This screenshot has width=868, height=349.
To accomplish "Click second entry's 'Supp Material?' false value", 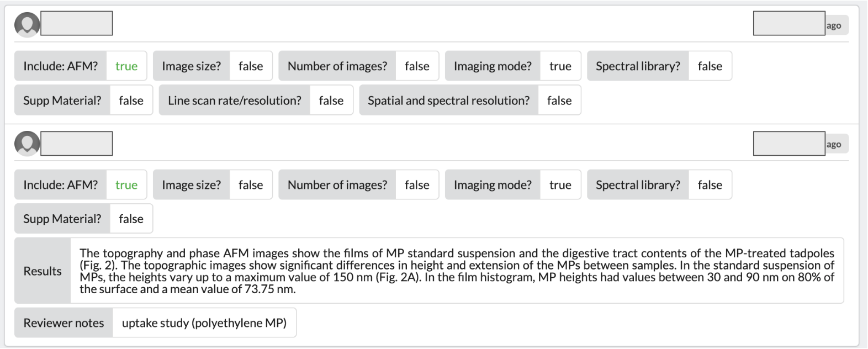I will coord(131,219).
